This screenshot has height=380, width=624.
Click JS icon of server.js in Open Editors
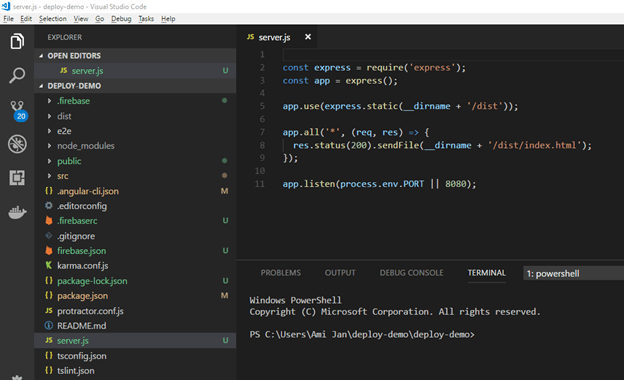[x=63, y=70]
